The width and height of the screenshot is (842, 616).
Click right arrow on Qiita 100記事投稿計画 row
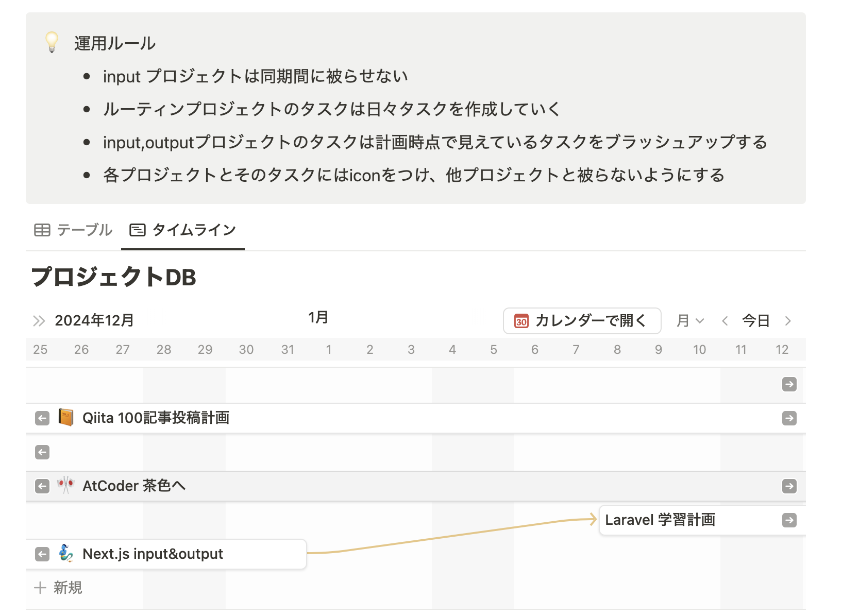[789, 418]
